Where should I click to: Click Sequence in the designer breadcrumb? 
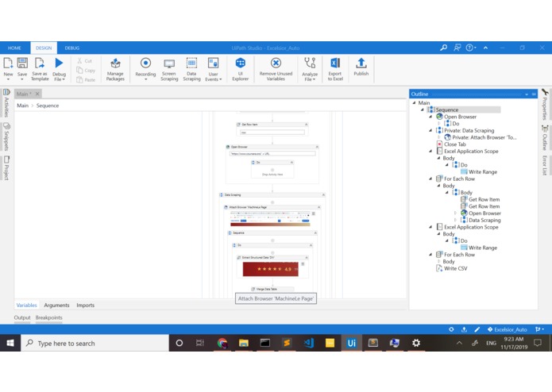pos(48,106)
